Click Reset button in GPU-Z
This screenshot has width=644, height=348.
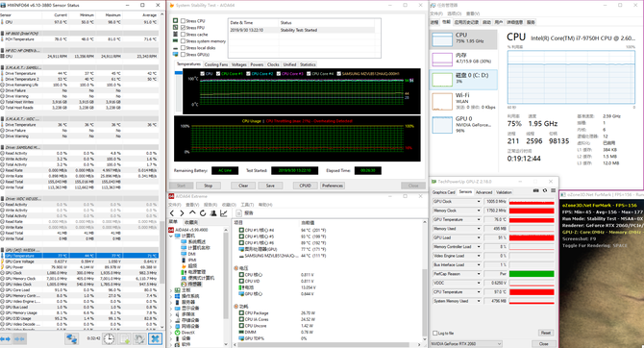(x=545, y=333)
